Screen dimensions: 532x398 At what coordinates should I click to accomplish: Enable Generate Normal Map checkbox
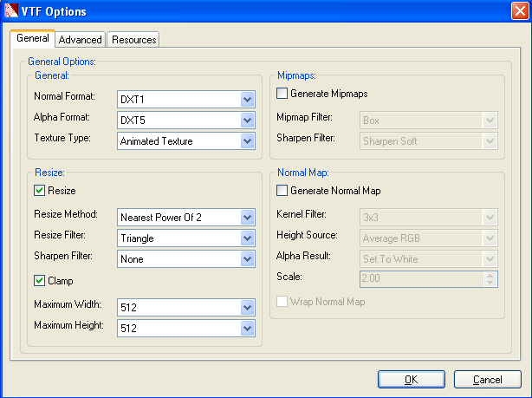282,191
